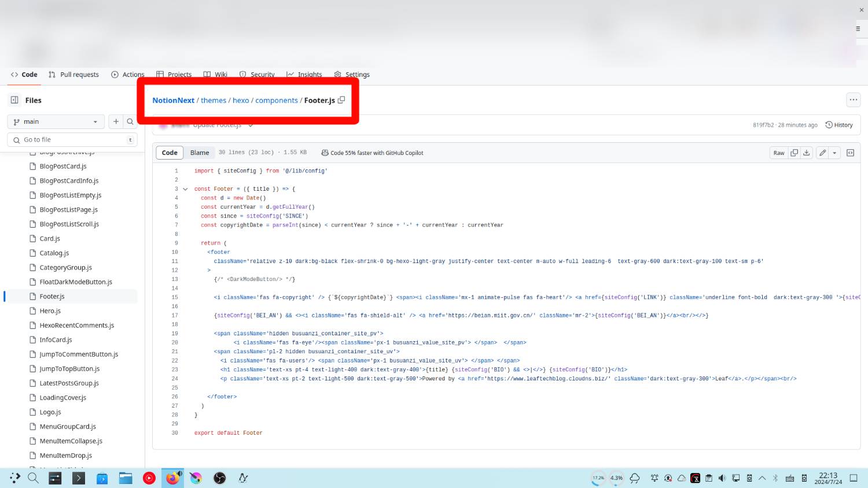868x488 pixels.
Task: Expand more edit options arrow
Action: [834, 153]
